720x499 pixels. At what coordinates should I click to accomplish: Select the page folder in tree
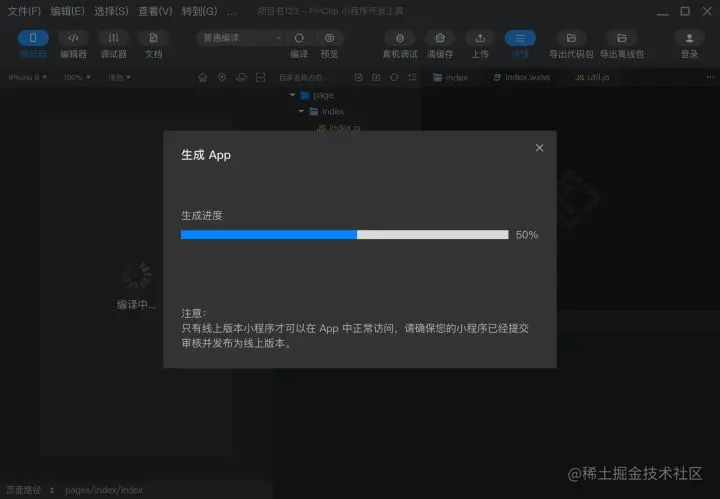tap(317, 95)
